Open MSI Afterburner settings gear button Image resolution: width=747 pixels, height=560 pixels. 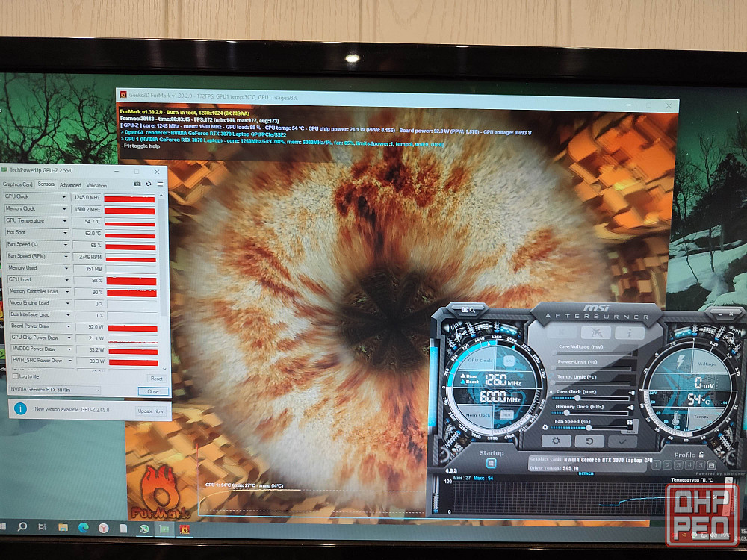556,441
